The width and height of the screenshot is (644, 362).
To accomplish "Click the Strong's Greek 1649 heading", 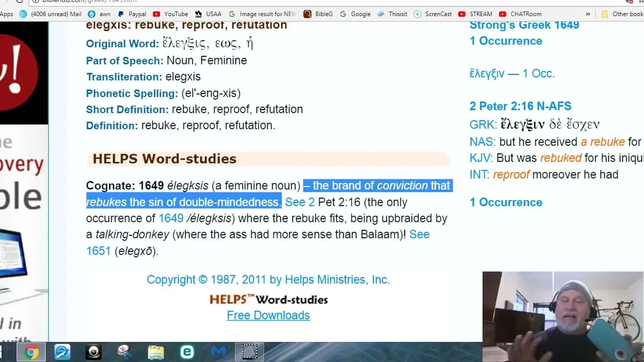I will [524, 25].
